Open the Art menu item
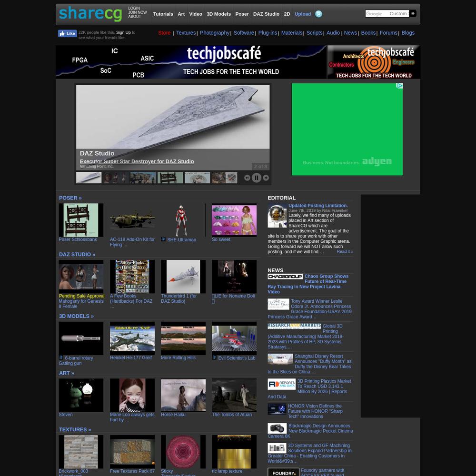The width and height of the screenshot is (476, 476). click(181, 14)
